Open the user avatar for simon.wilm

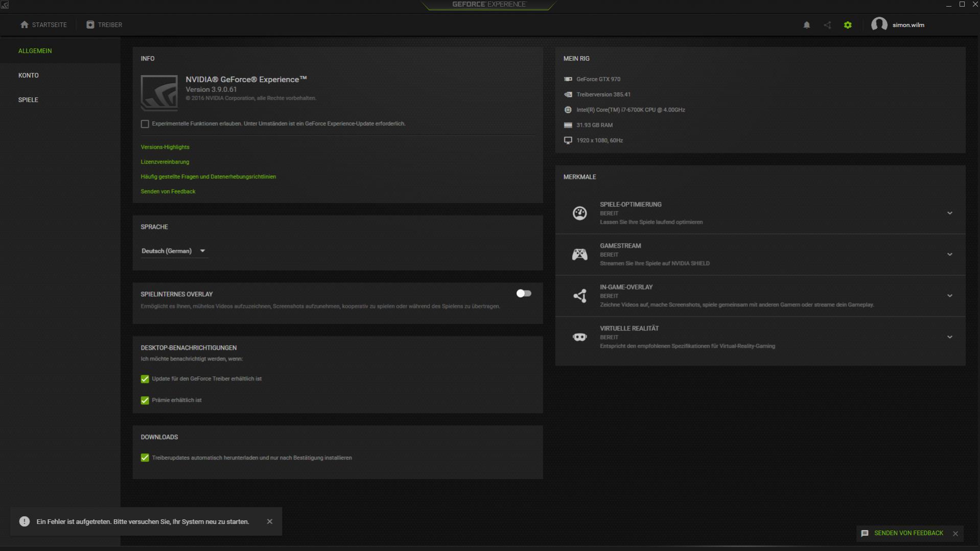879,25
